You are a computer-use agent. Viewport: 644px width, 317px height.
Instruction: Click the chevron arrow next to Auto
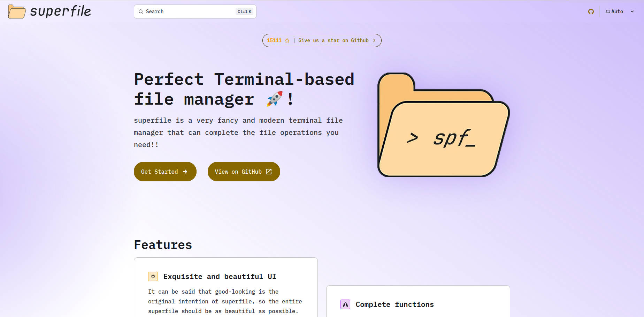point(632,12)
